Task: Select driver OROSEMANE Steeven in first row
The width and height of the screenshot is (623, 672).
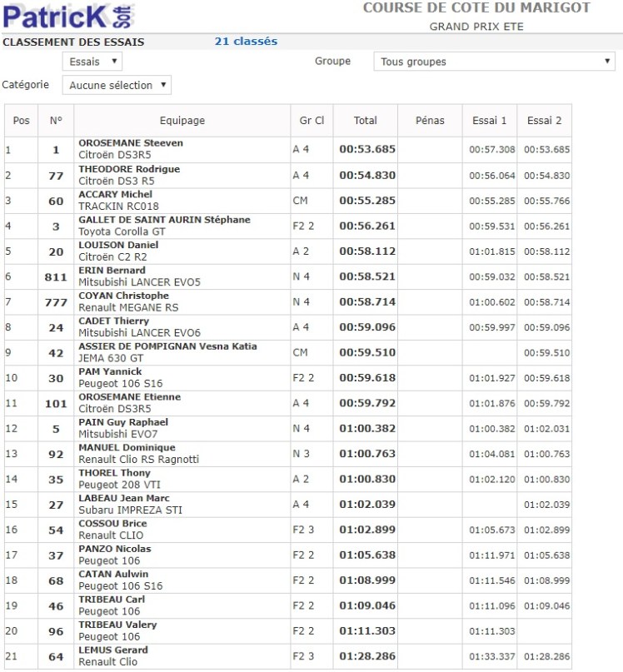Action: [x=131, y=143]
